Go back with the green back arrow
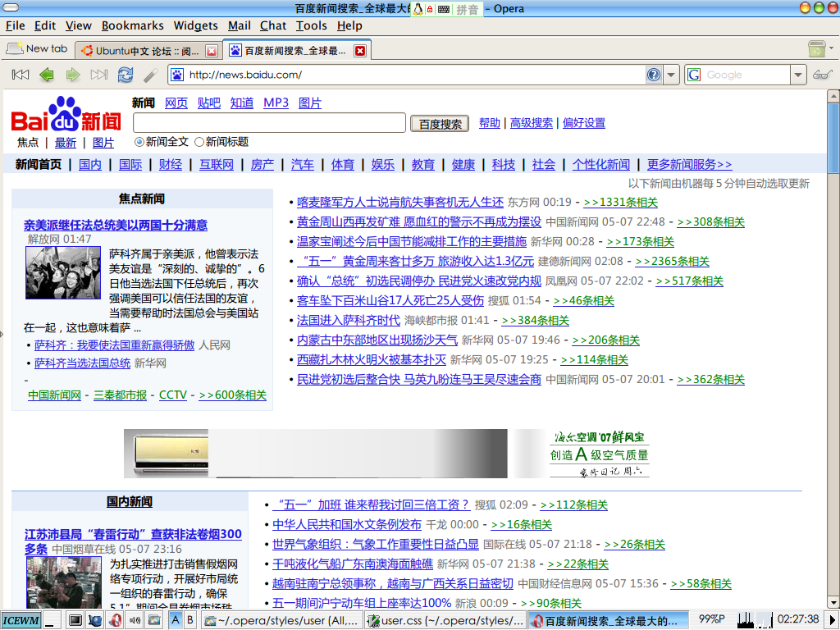This screenshot has width=840, height=630. 47,75
